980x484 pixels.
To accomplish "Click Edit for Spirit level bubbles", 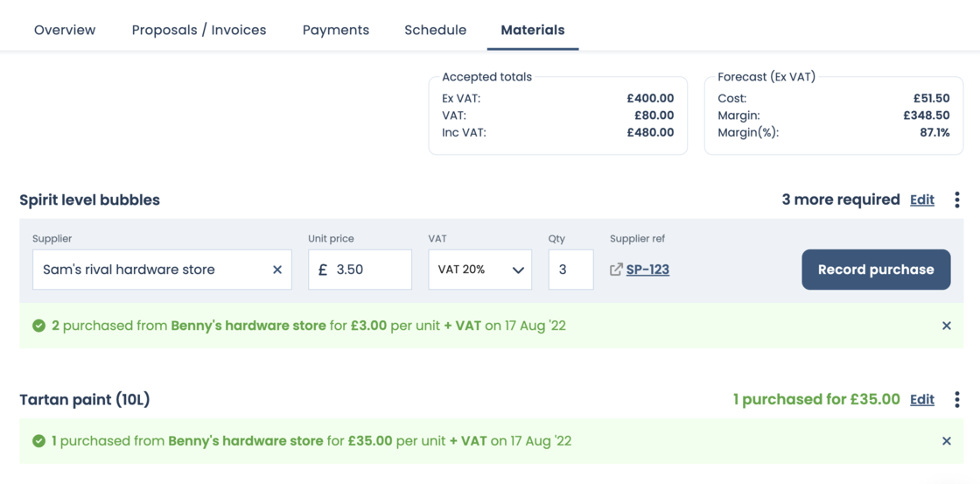I will click(x=921, y=200).
